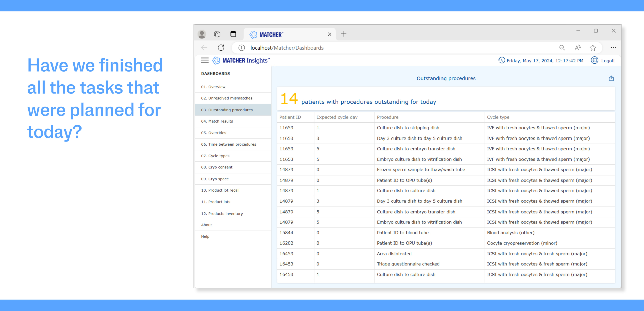Open the About page in sidebar
Viewport: 644px width, 311px height.
click(233, 225)
